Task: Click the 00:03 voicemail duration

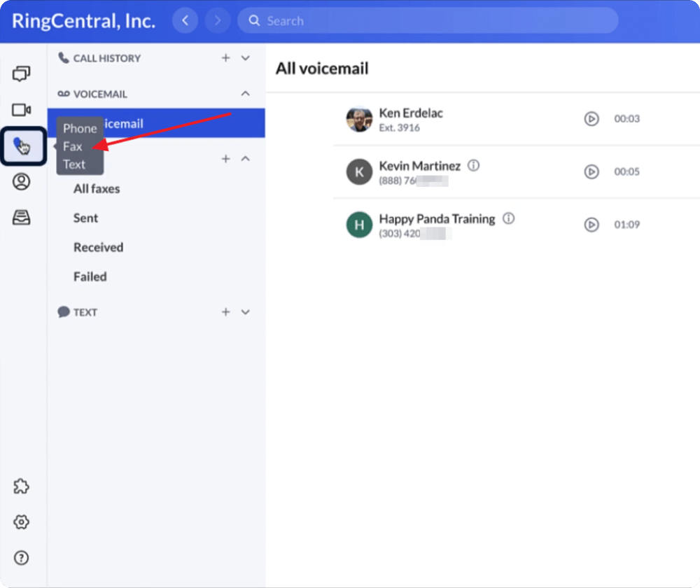Action: click(626, 119)
